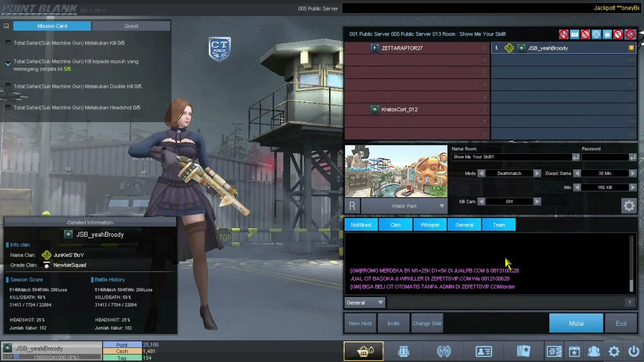Click ZETTARAPTOR27's rank badge icon

pyautogui.click(x=375, y=48)
